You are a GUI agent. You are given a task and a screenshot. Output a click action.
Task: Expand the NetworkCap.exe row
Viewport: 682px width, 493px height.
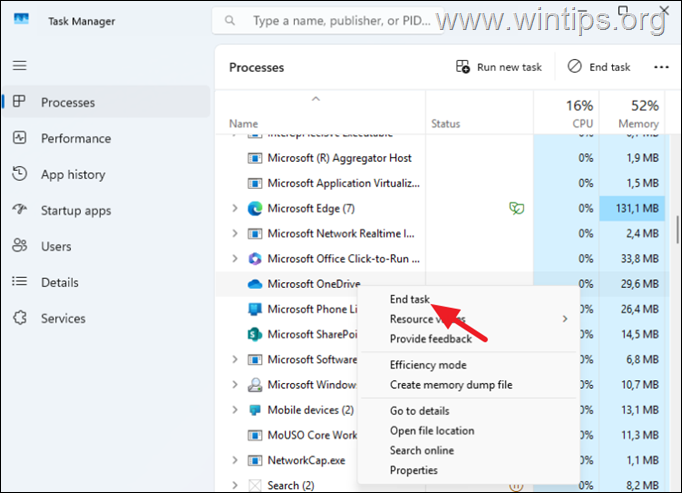click(235, 460)
